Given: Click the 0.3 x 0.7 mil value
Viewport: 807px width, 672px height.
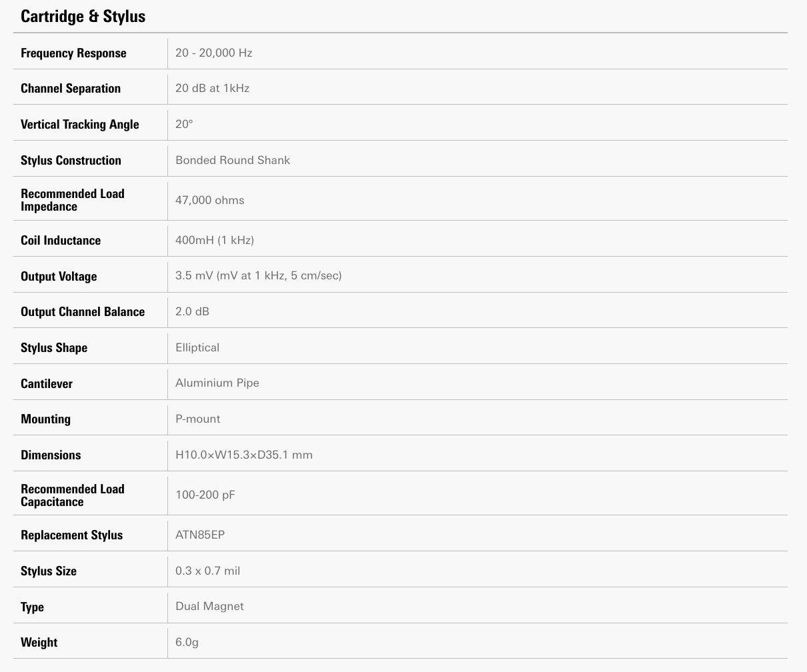Looking at the screenshot, I should point(207,571).
